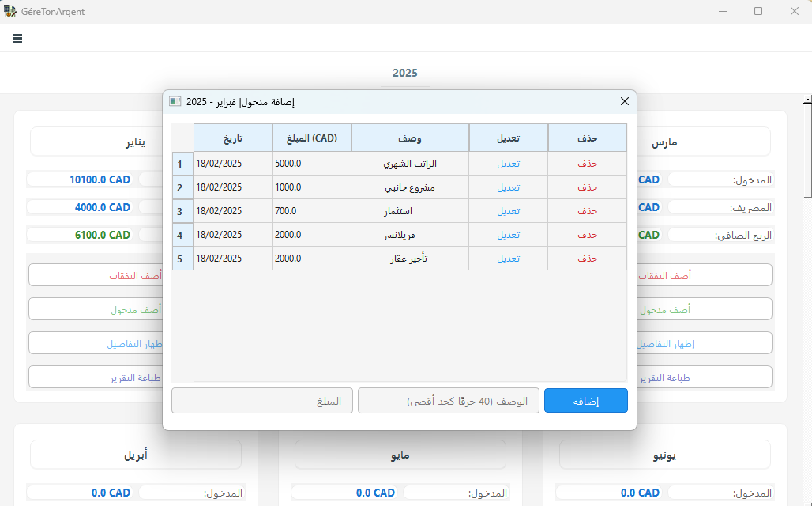The width and height of the screenshot is (812, 506).
Task: Click the تاريخ column header
Action: (232, 138)
